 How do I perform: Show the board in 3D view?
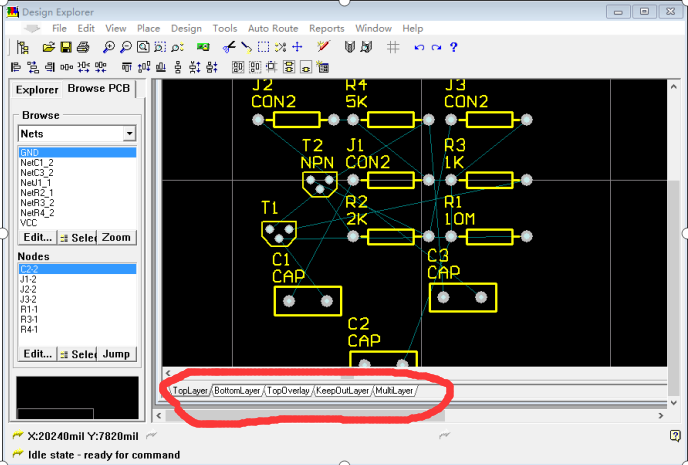(x=203, y=47)
